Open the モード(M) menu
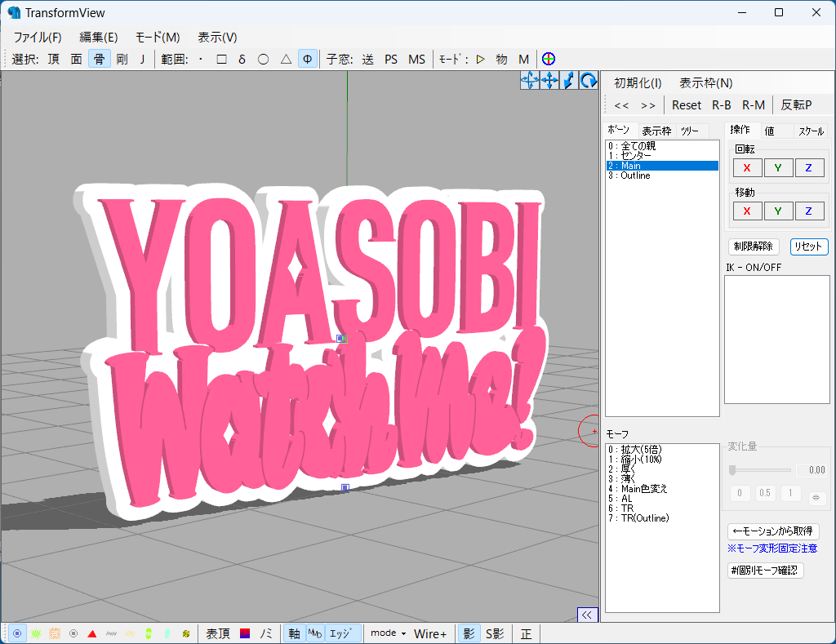This screenshot has width=836, height=644. click(158, 38)
